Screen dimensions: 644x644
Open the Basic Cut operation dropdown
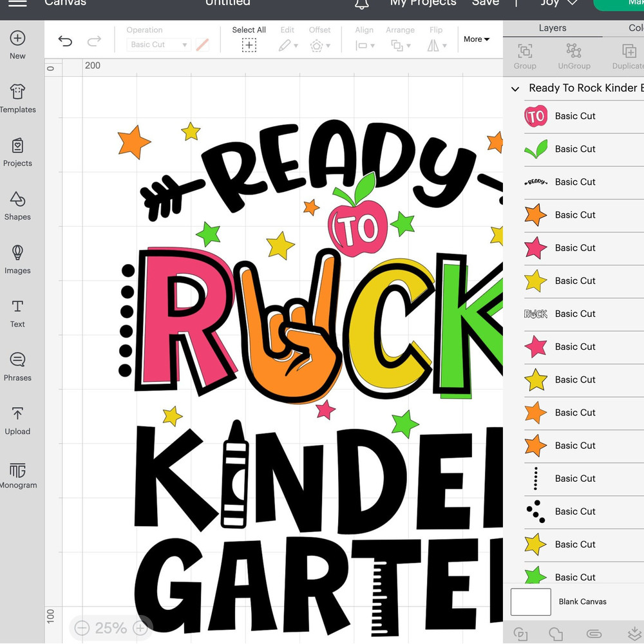click(x=158, y=44)
